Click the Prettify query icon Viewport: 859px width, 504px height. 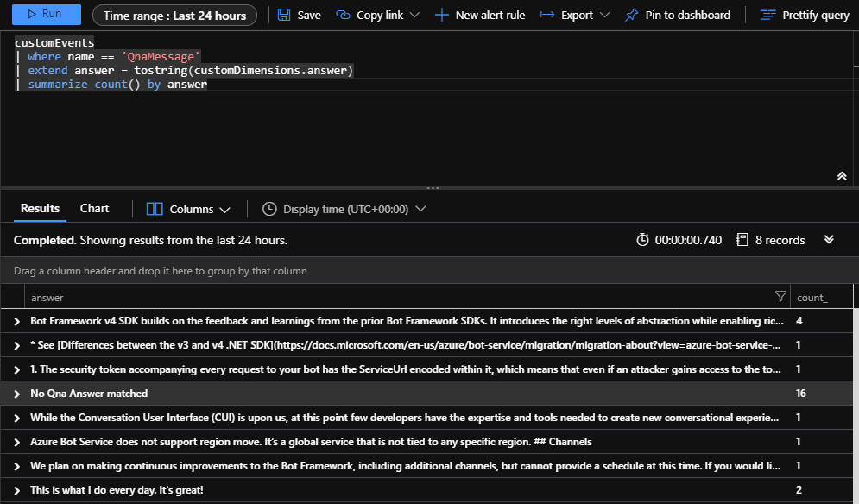coord(768,15)
